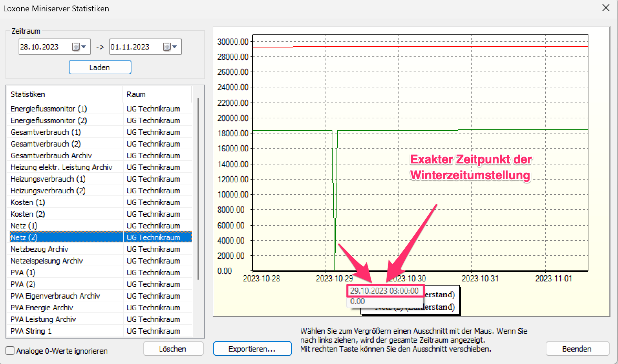Select Netzeinspeisung Archiv statistic
The width and height of the screenshot is (618, 364).
click(46, 261)
